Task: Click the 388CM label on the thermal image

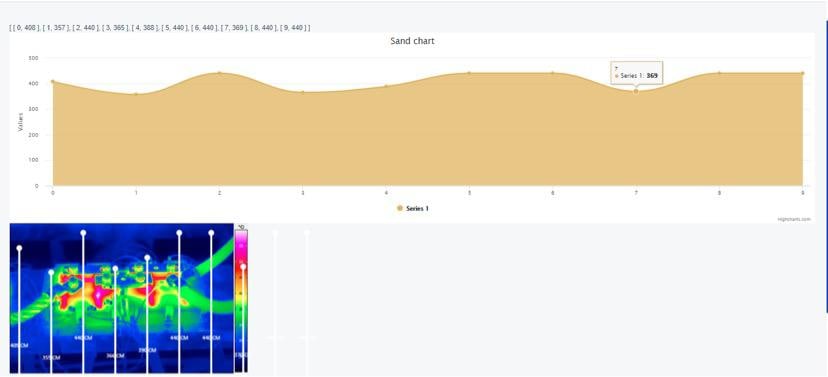Action: pyautogui.click(x=147, y=350)
